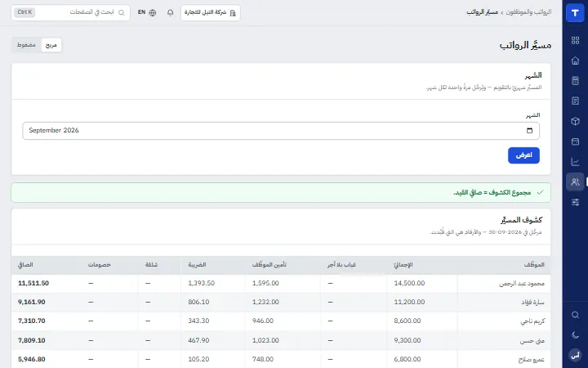Viewport: 588px width, 368px height.
Task: Click net value 11,511.50
Action: 33,284
